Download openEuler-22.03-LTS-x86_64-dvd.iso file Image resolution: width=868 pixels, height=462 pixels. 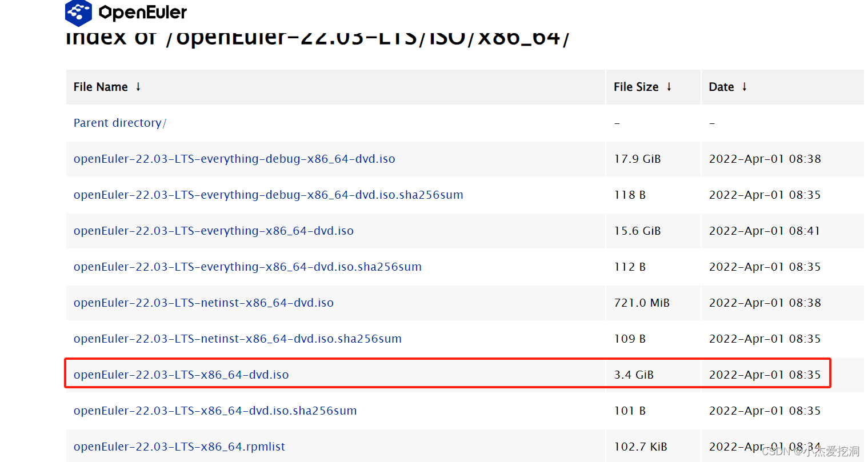[x=181, y=375]
